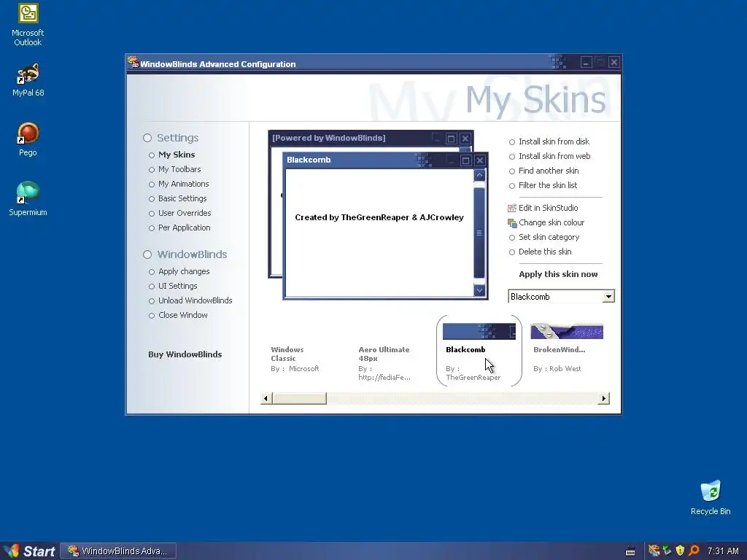Click Change skin colour text
747x560 pixels.
tap(551, 223)
